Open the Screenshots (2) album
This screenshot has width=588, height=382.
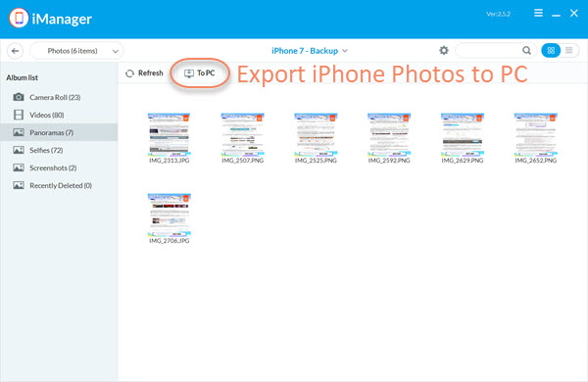(x=59, y=167)
